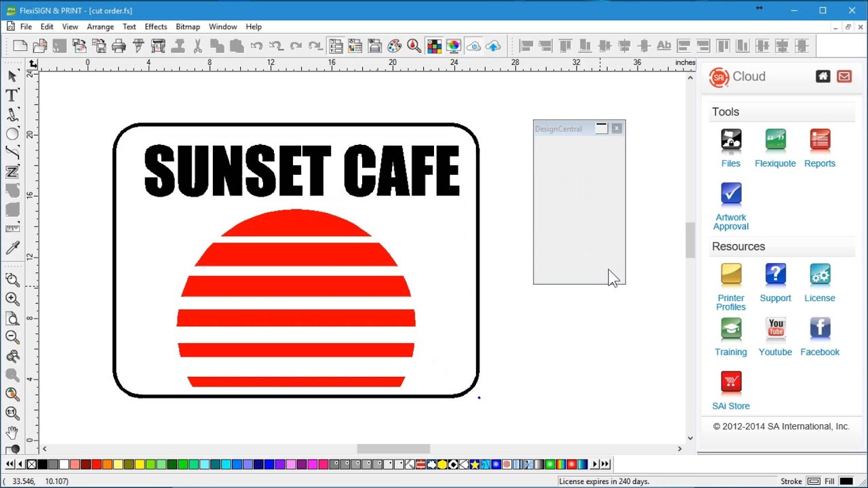Jump to the start of color palette
This screenshot has height=488, width=868.
(x=9, y=464)
